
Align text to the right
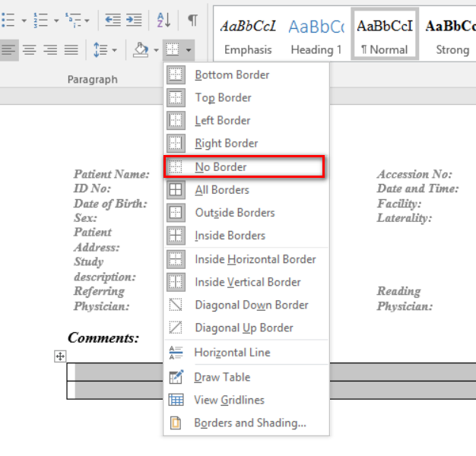[x=50, y=50]
